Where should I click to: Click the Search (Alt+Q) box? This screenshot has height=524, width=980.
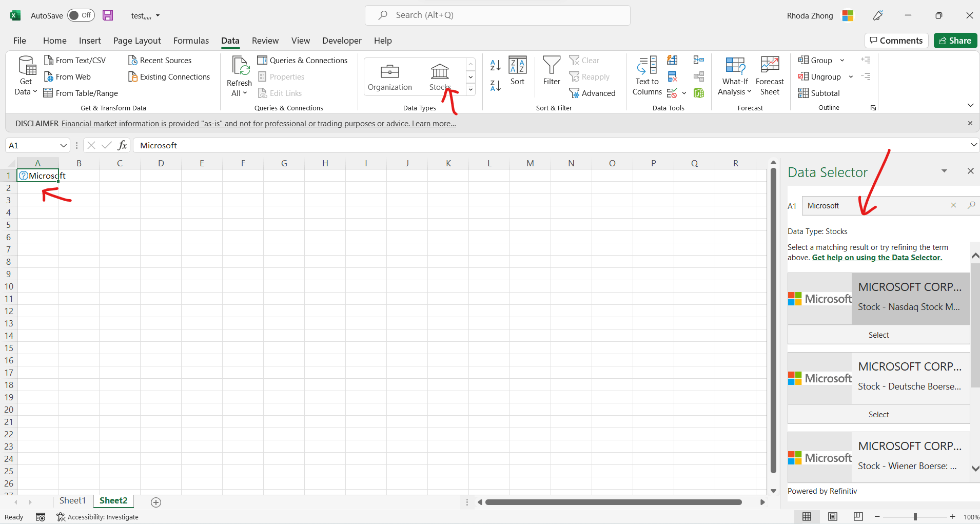(x=497, y=15)
